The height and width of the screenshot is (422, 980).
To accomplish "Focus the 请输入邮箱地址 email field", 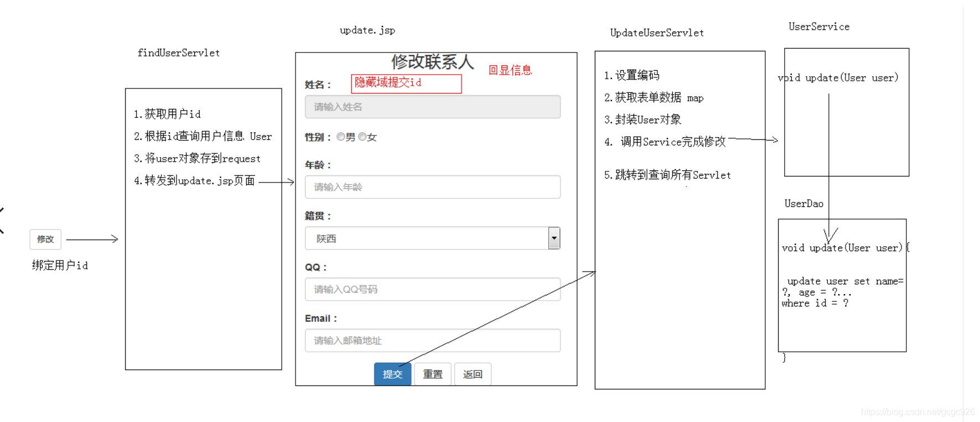I will [x=433, y=341].
